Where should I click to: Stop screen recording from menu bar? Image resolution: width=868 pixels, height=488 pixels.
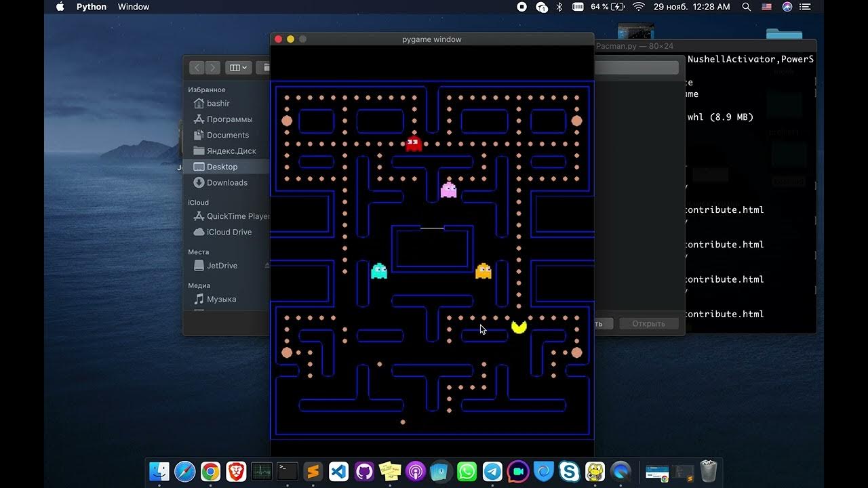tap(522, 7)
